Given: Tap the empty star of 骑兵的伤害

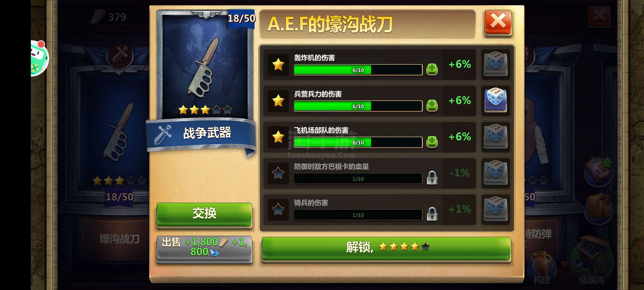Looking at the screenshot, I should (278, 209).
